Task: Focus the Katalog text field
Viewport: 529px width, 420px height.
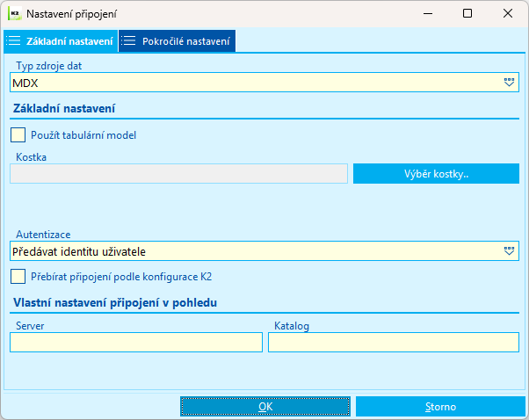Action: 394,343
